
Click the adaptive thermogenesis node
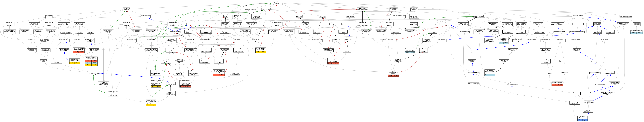433,24
